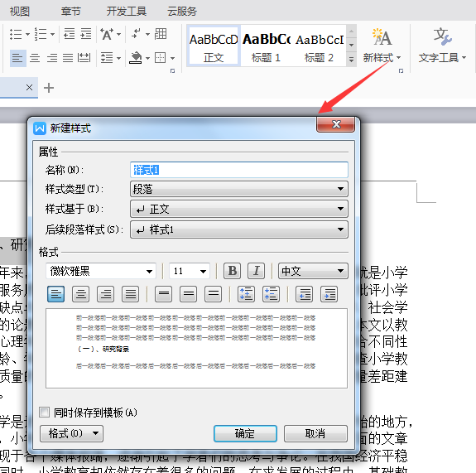Select center alignment in style dialog
The height and width of the screenshot is (473, 476).
click(x=81, y=294)
